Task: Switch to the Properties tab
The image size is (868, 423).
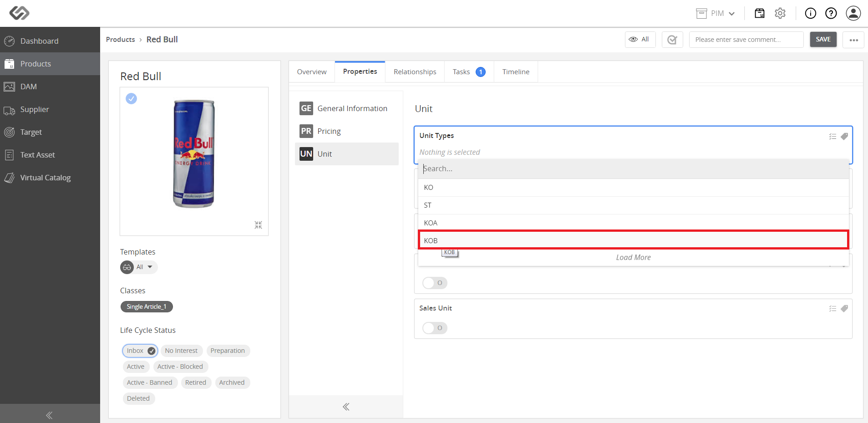Action: [x=360, y=71]
